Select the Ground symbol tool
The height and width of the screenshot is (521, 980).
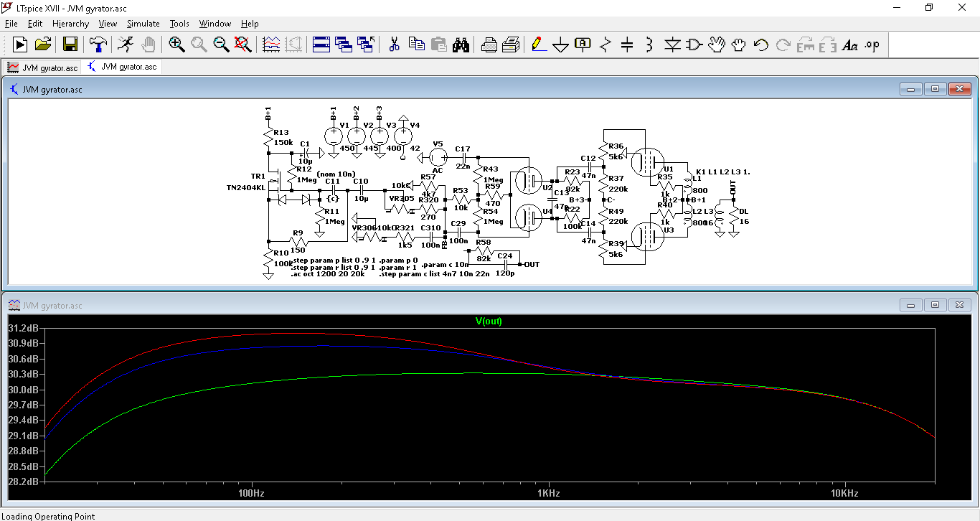[x=561, y=44]
